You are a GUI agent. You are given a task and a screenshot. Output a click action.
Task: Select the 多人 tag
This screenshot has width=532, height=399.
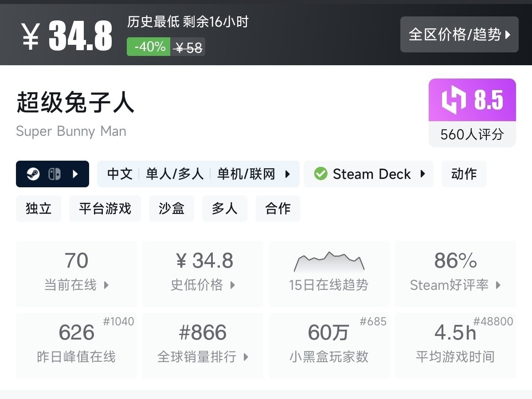click(225, 209)
